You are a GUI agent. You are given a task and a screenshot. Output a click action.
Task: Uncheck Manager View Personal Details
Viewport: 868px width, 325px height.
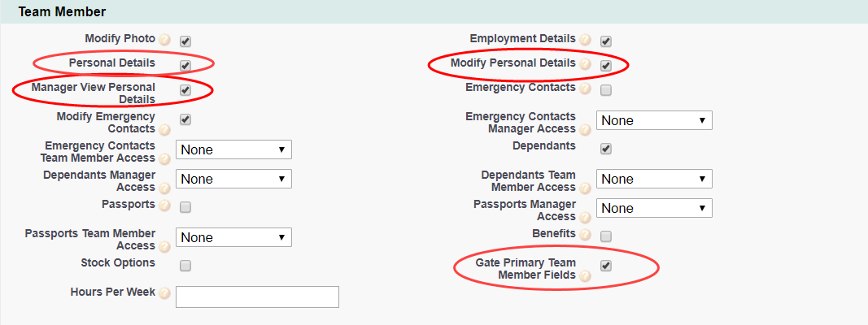[185, 90]
